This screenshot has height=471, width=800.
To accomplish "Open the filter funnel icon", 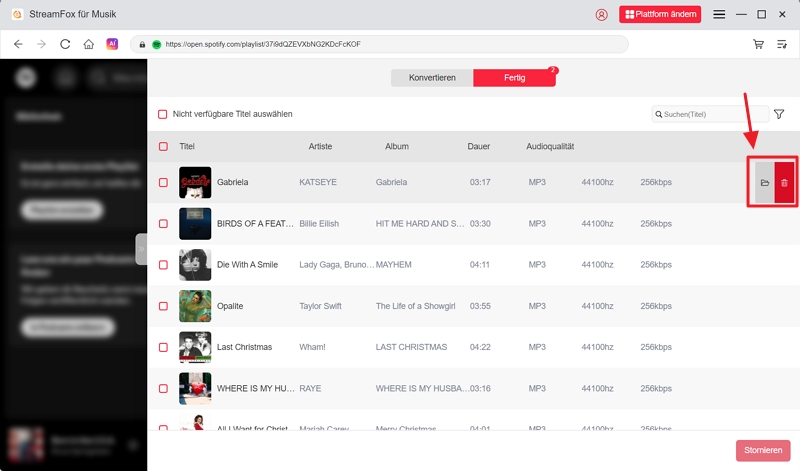I will (779, 114).
